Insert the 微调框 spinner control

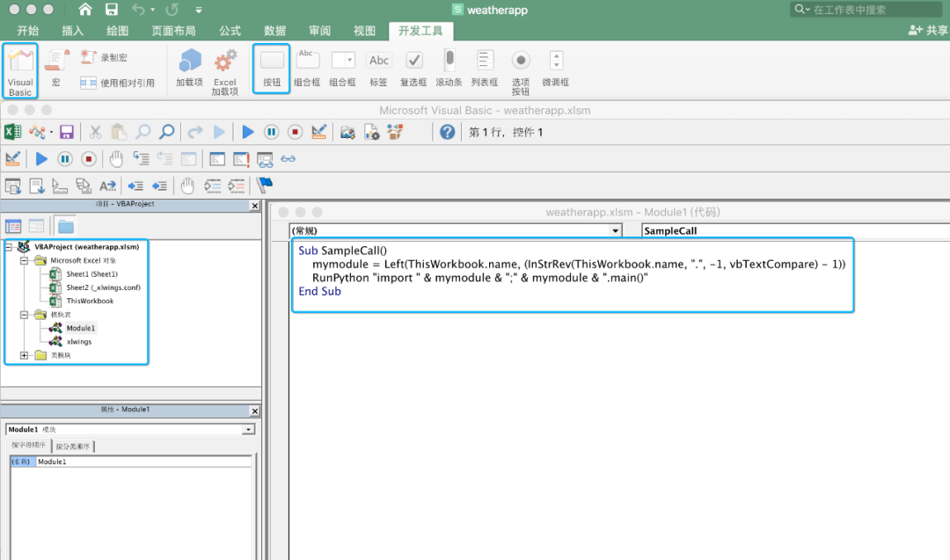point(556,69)
